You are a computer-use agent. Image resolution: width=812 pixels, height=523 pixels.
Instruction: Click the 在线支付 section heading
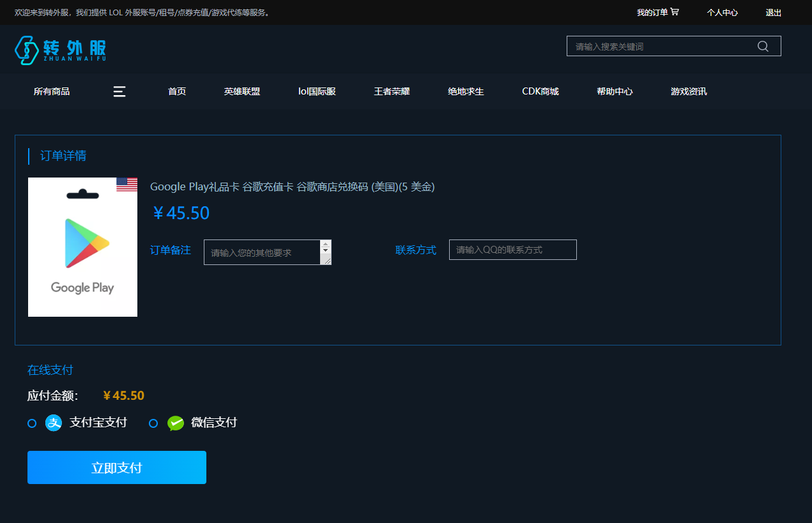point(50,370)
